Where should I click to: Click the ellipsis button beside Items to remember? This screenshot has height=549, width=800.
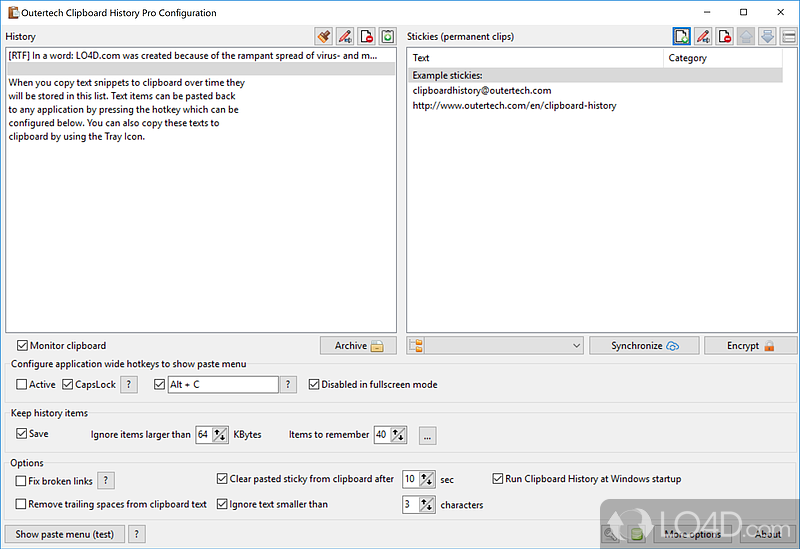(428, 436)
